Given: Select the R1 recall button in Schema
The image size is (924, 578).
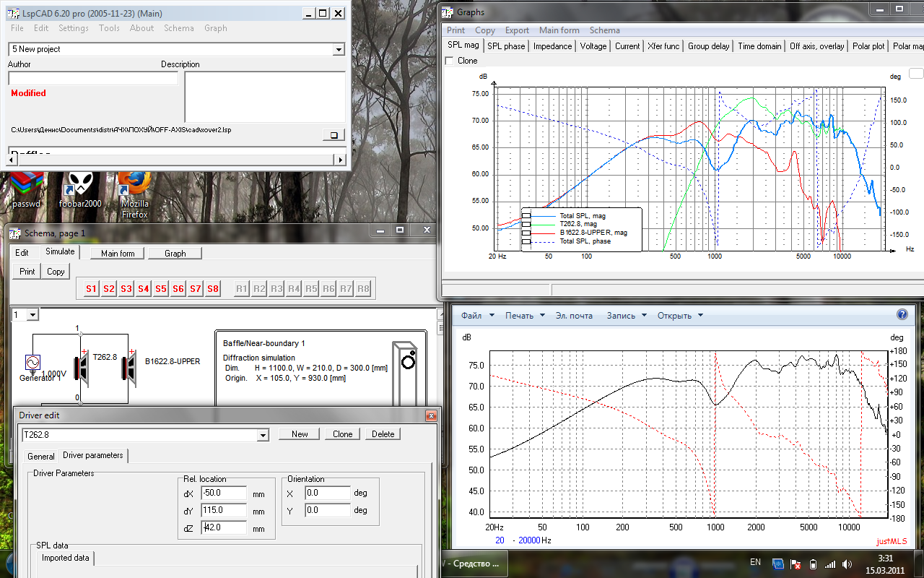Looking at the screenshot, I should point(242,289).
